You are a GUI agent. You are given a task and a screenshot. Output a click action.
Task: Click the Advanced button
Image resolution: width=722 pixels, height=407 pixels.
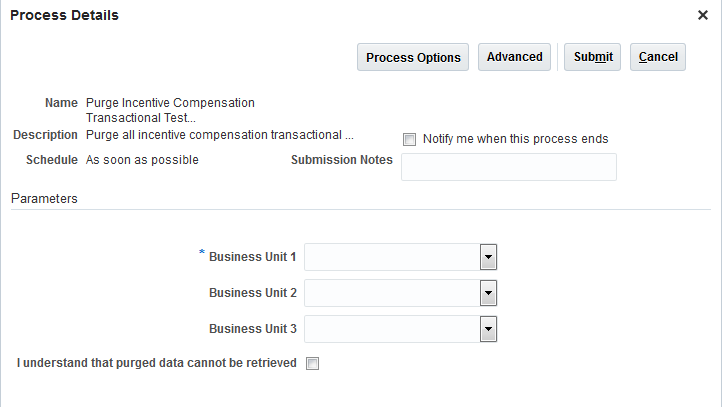[x=514, y=57]
